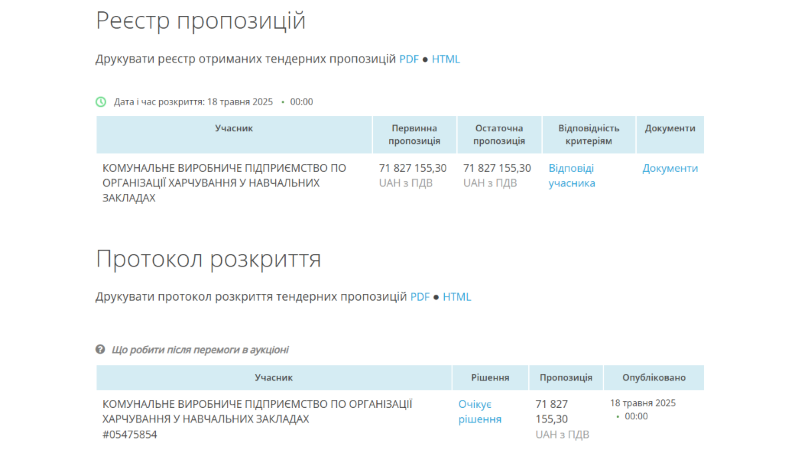This screenshot has height=450, width=800.
Task: Click the green clock icon by disclosure date
Action: pos(101,102)
